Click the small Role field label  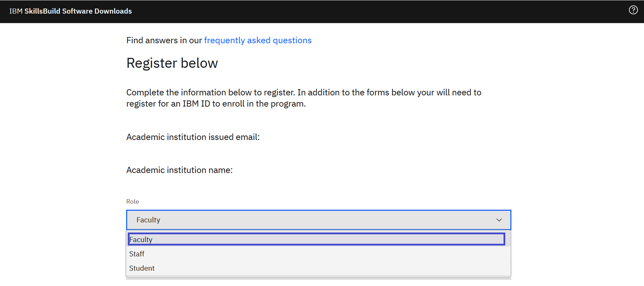click(x=132, y=202)
